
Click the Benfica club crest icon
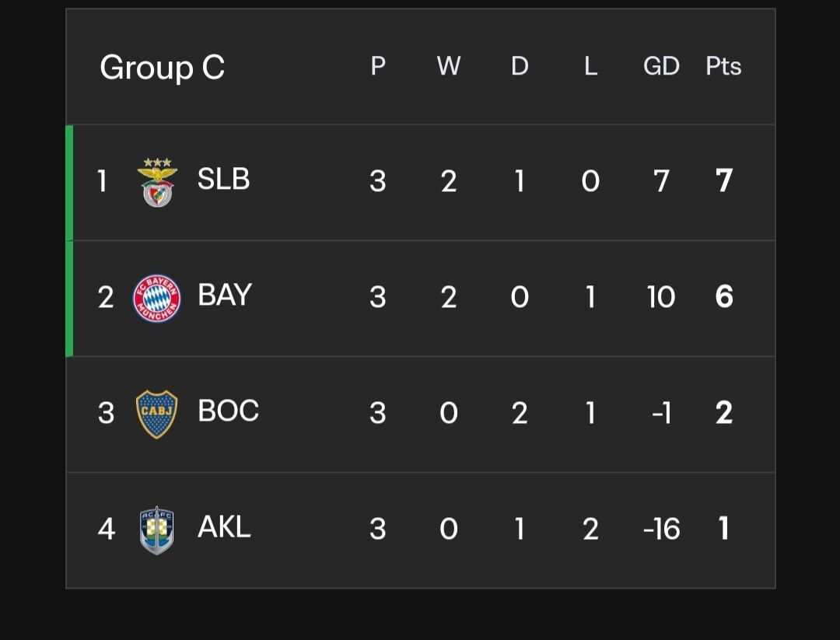(x=157, y=182)
